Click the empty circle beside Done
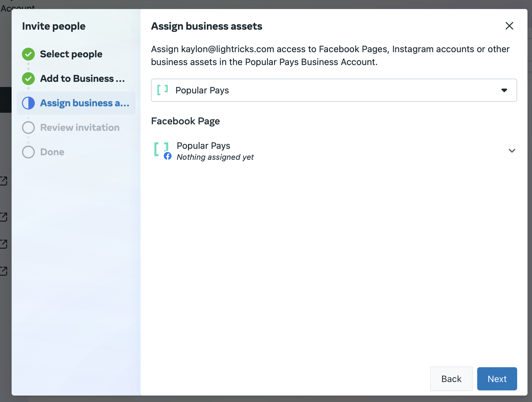Image resolution: width=532 pixels, height=402 pixels. click(x=28, y=152)
